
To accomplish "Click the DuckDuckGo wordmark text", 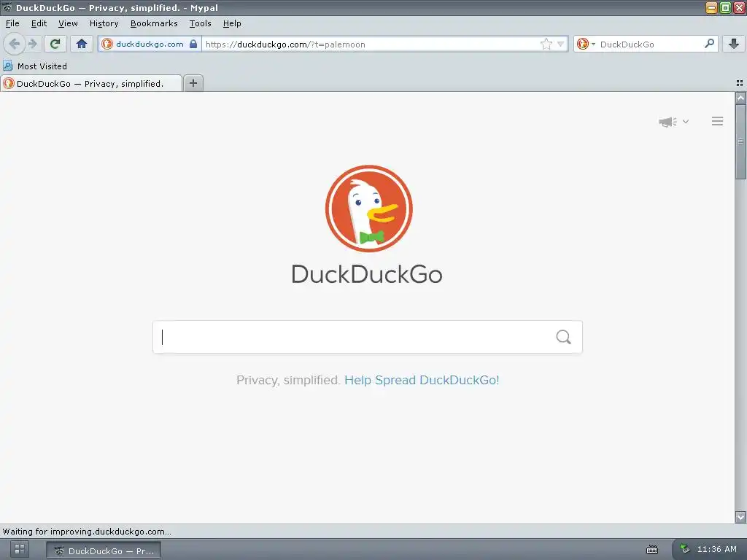I will (x=367, y=274).
